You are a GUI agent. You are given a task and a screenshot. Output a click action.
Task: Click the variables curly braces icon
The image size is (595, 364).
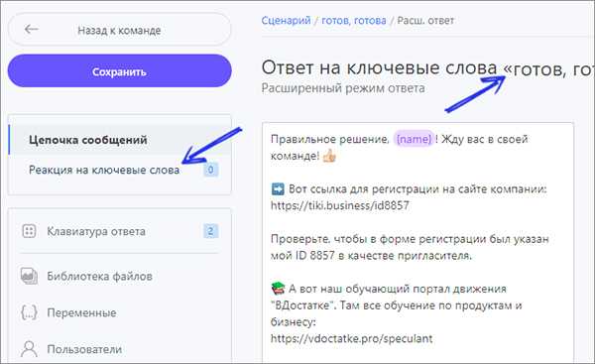[29, 312]
